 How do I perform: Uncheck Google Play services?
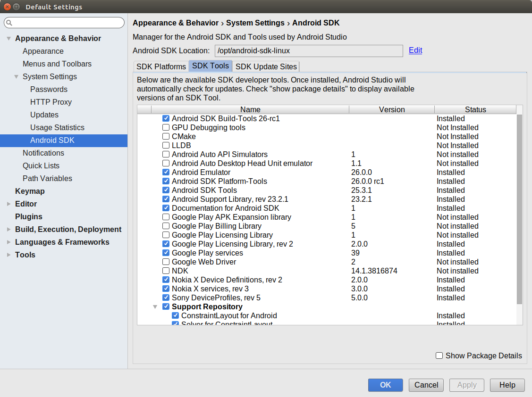tap(166, 253)
